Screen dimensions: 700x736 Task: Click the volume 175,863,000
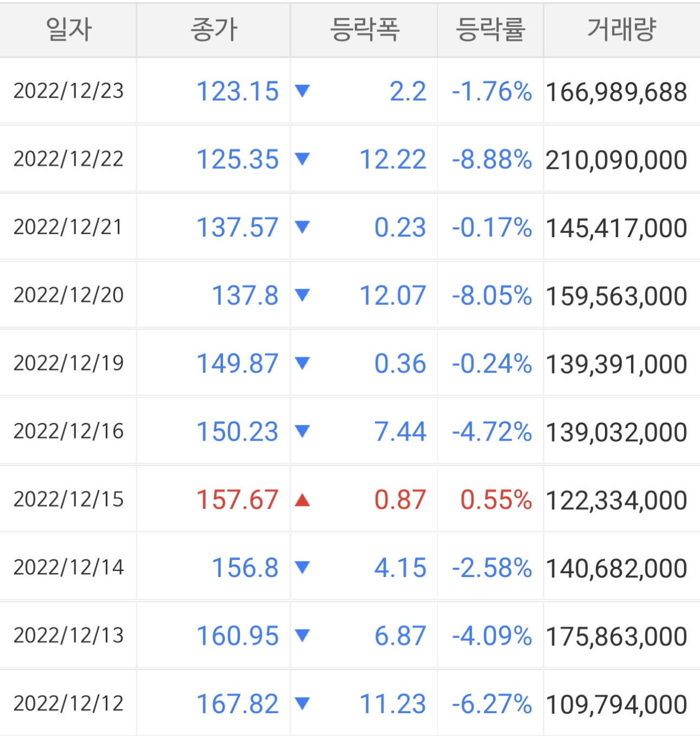click(616, 637)
